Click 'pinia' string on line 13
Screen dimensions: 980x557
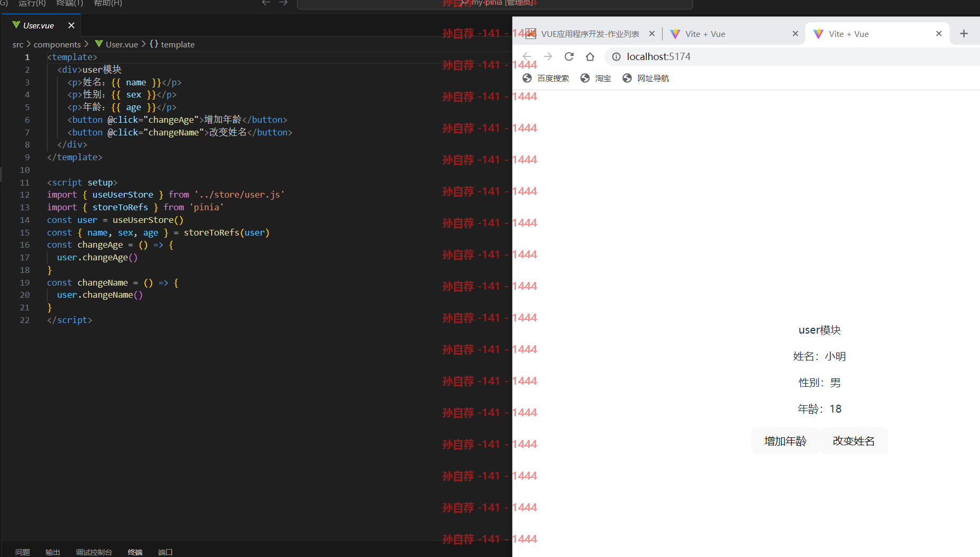(206, 207)
